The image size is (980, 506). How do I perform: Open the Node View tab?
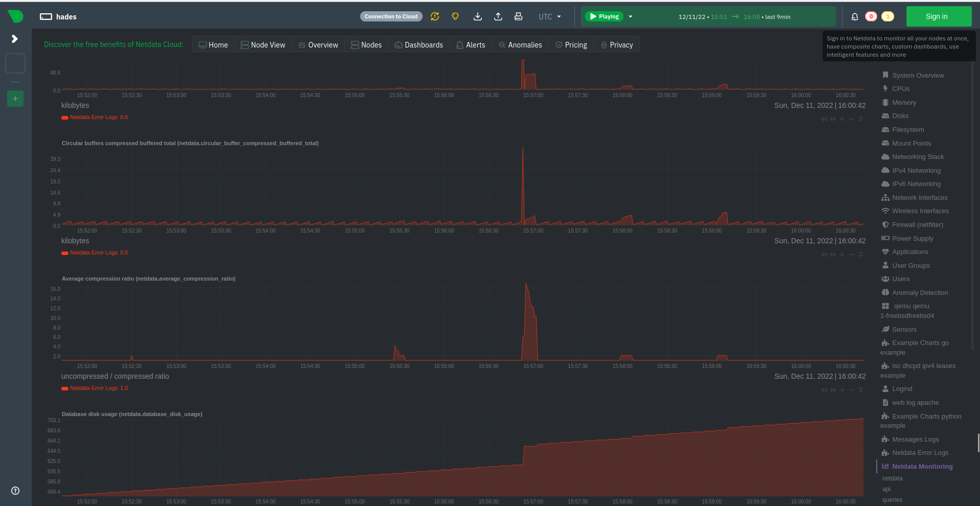point(263,45)
